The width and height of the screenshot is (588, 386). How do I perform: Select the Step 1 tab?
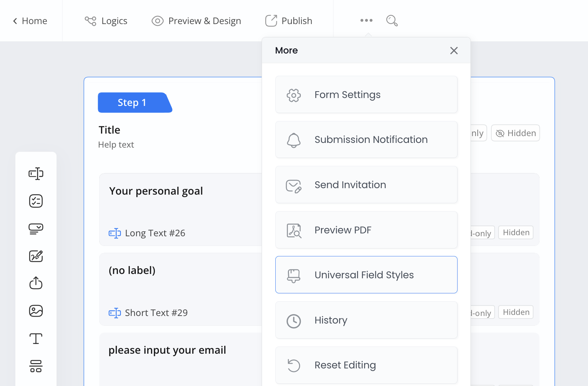pos(132,103)
